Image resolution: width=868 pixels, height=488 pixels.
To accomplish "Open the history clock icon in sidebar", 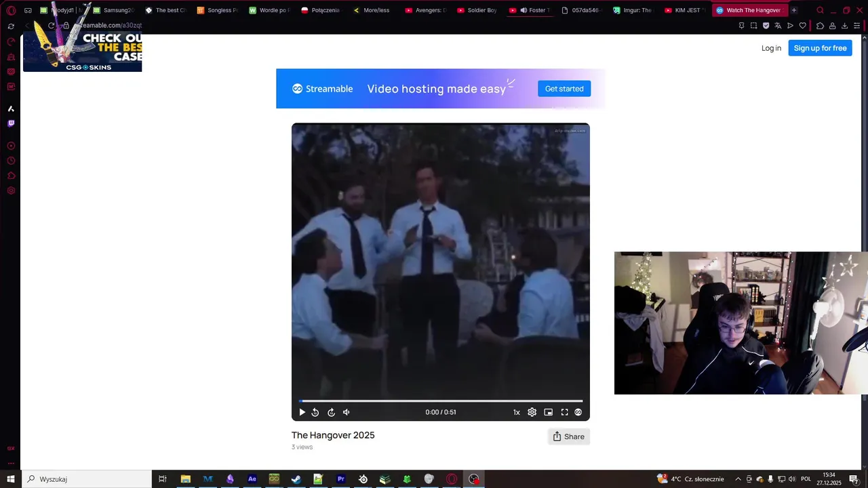I will pos(11,161).
